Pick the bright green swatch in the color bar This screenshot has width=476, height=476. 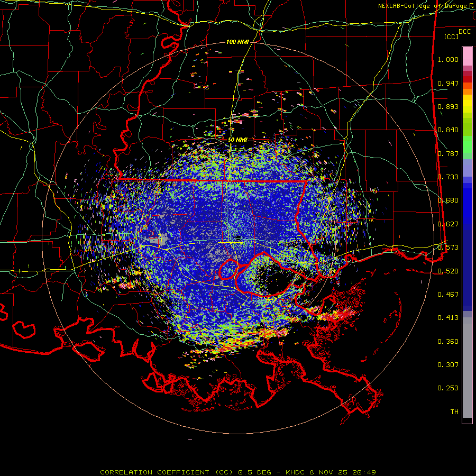point(467,144)
